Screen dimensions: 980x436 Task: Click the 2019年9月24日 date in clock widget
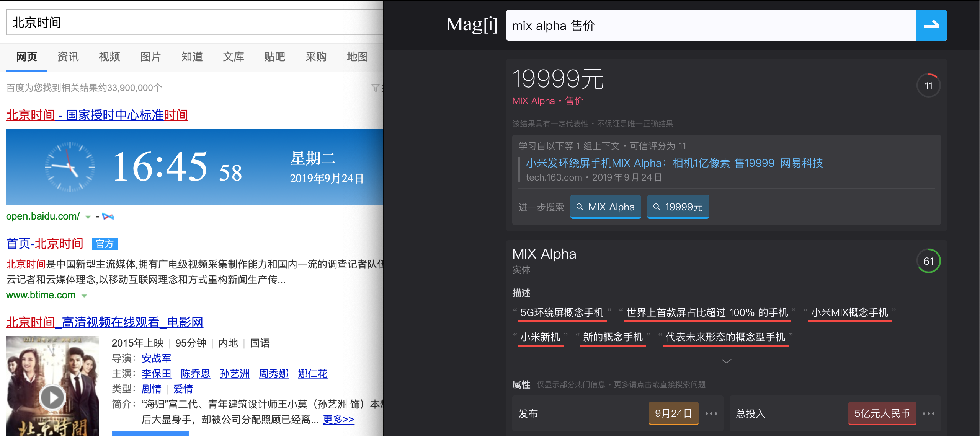pos(327,178)
